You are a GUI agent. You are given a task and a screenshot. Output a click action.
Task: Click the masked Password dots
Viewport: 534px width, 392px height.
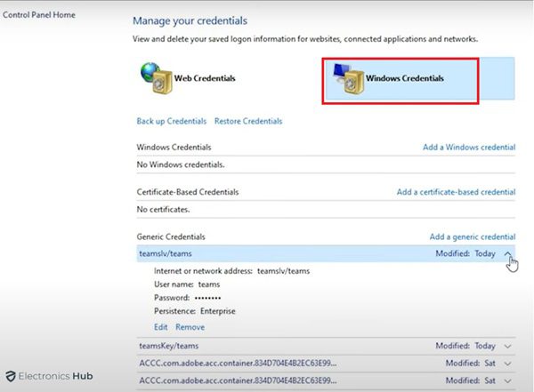(207, 298)
